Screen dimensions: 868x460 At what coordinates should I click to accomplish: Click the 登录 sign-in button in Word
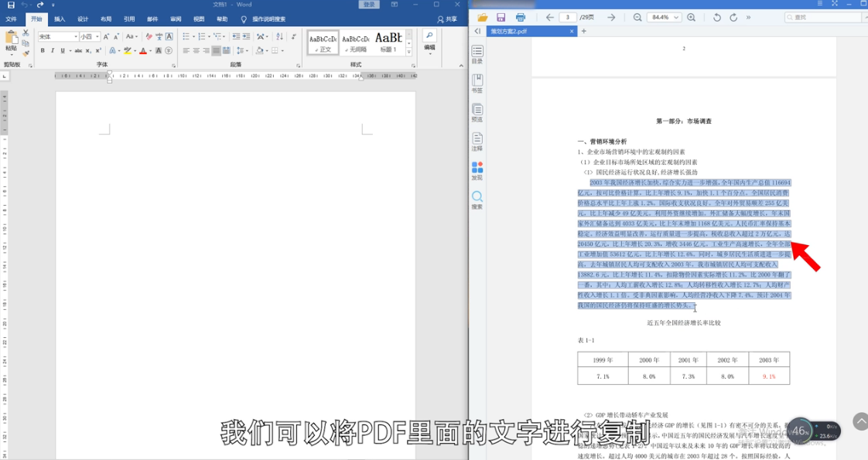point(369,5)
